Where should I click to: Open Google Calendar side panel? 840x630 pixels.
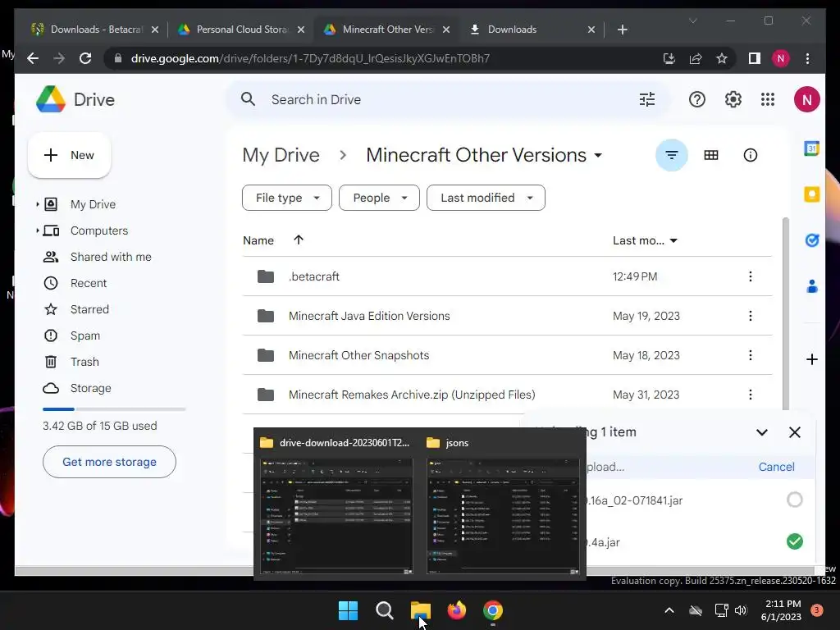coord(811,148)
